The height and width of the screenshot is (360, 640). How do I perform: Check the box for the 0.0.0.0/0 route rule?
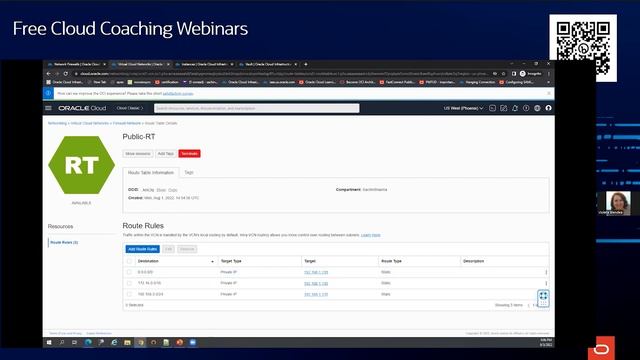[x=129, y=272]
